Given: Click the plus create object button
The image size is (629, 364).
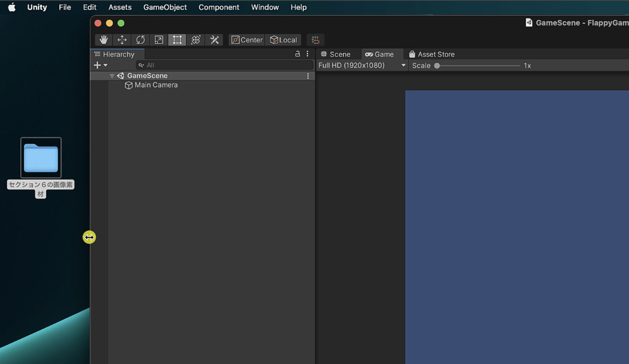Looking at the screenshot, I should (97, 65).
